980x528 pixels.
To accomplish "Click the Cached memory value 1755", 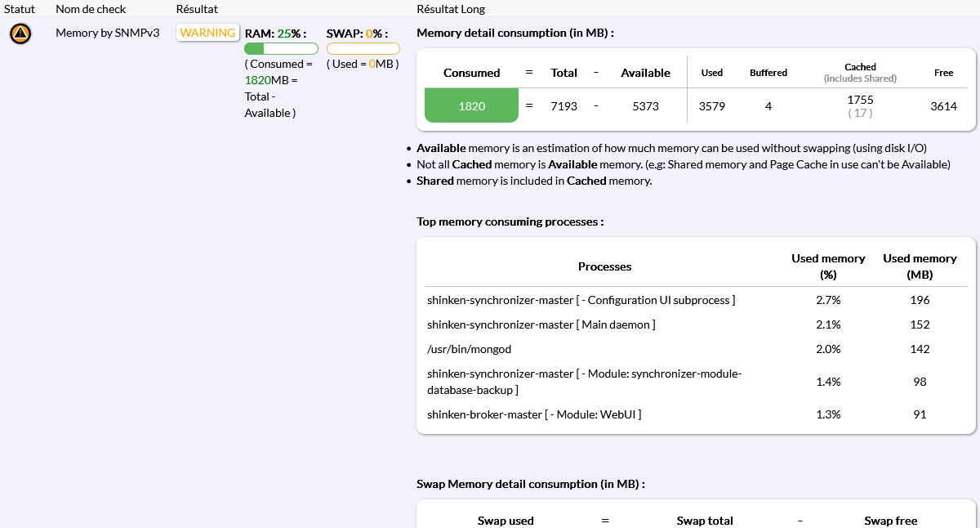I will tap(860, 100).
